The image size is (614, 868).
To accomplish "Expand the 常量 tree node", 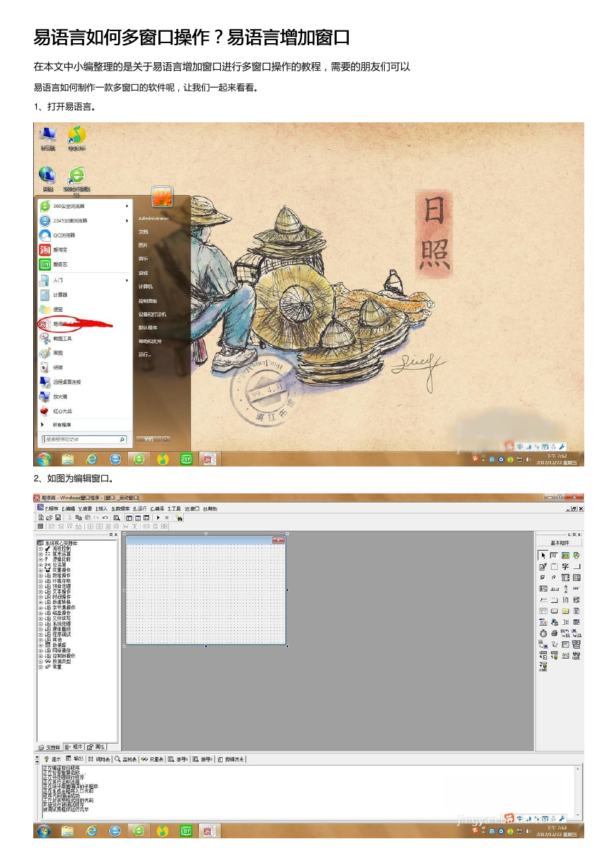I will coord(40,667).
